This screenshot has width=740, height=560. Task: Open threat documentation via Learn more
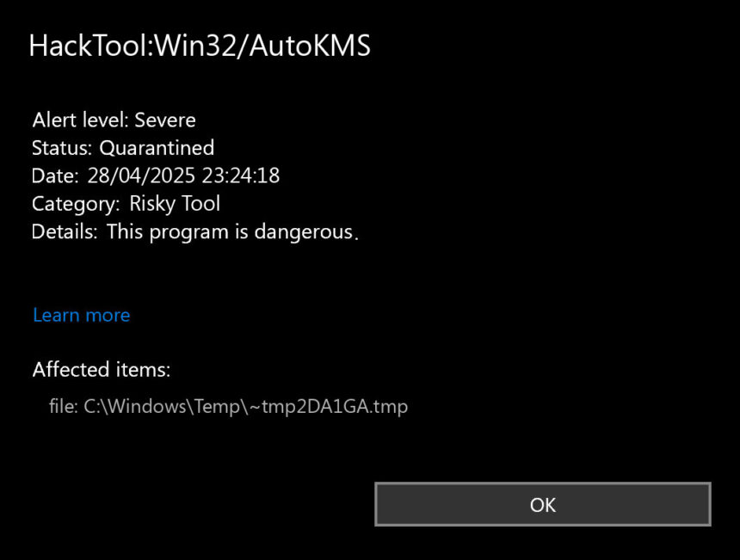[81, 315]
